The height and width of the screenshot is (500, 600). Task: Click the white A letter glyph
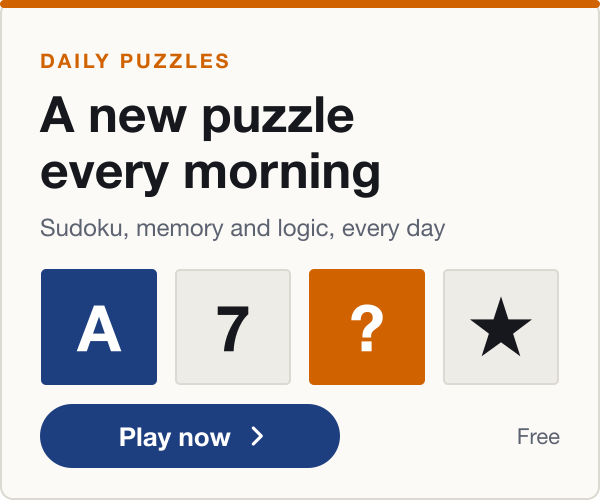[99, 329]
